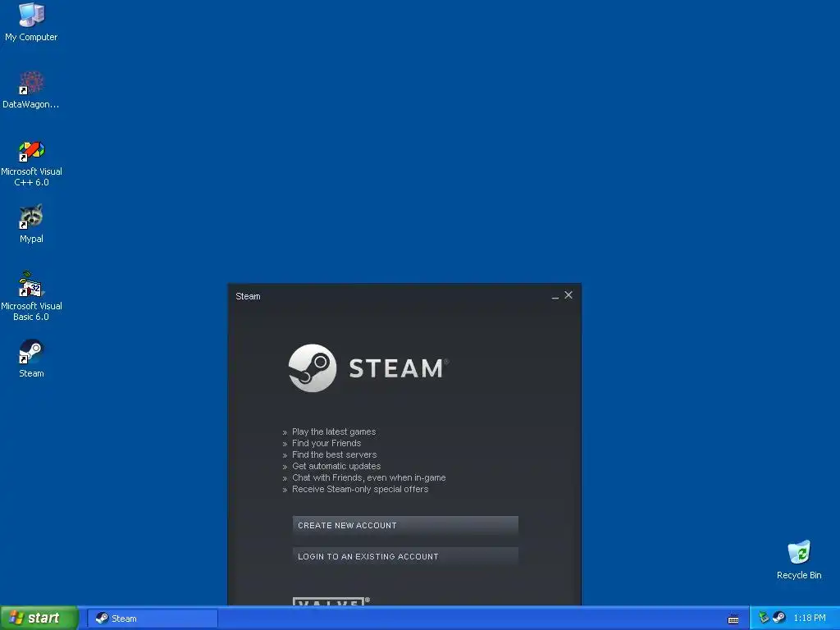
Task: Close the Steam dialog window
Action: 568,295
